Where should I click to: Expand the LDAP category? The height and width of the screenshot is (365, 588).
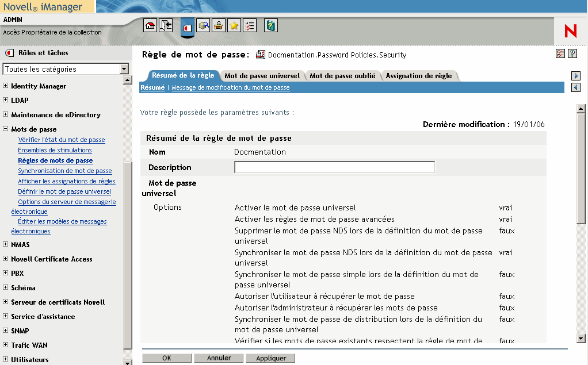click(5, 99)
